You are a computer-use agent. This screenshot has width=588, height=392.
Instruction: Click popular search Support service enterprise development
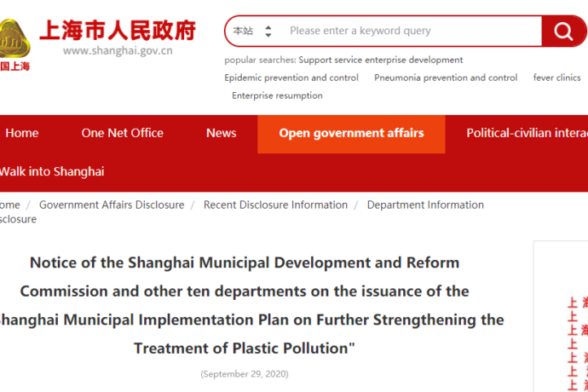pyautogui.click(x=381, y=60)
